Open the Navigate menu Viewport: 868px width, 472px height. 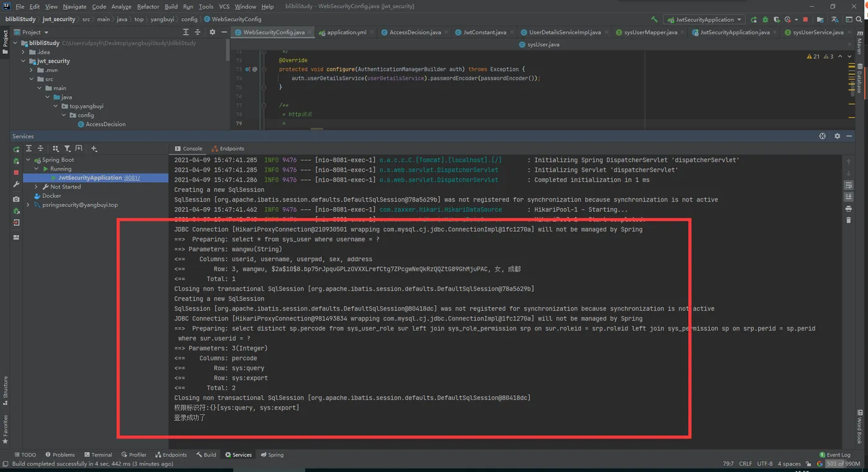point(74,6)
